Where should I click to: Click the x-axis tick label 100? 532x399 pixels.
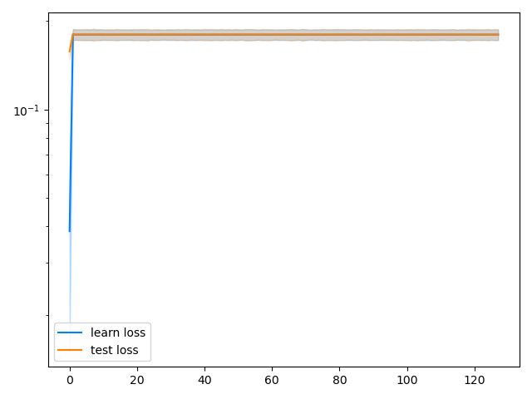tap(406, 380)
